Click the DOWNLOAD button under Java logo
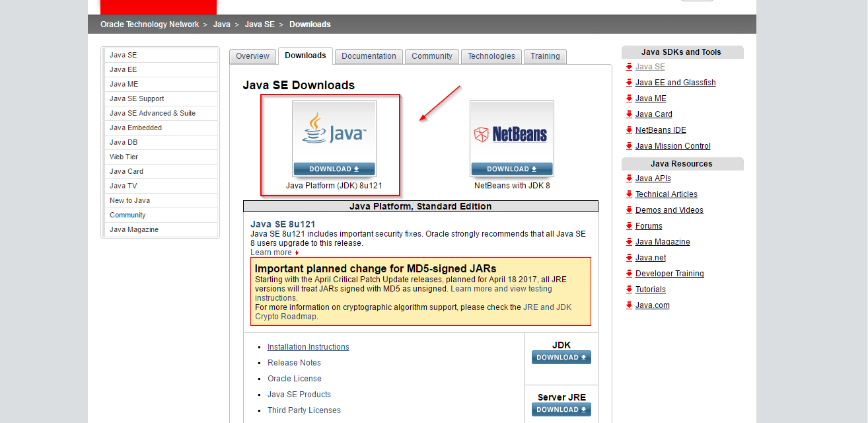Viewport: 868px width, 423px height. (334, 169)
